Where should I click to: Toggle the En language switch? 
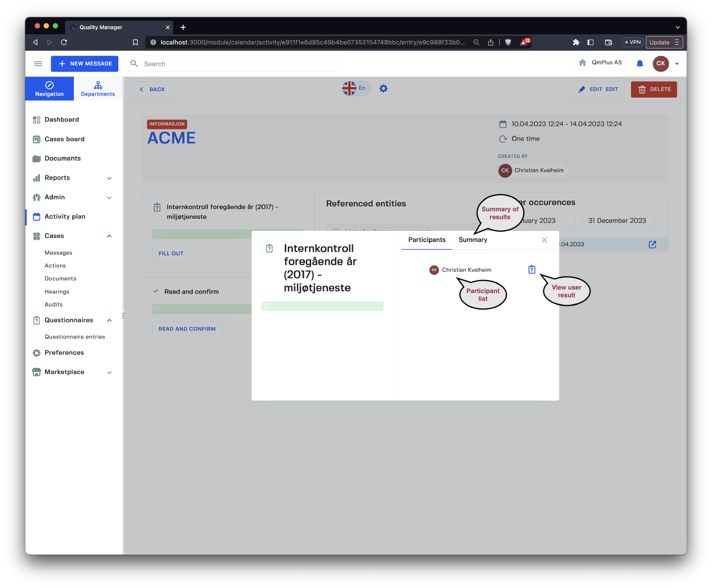(356, 88)
